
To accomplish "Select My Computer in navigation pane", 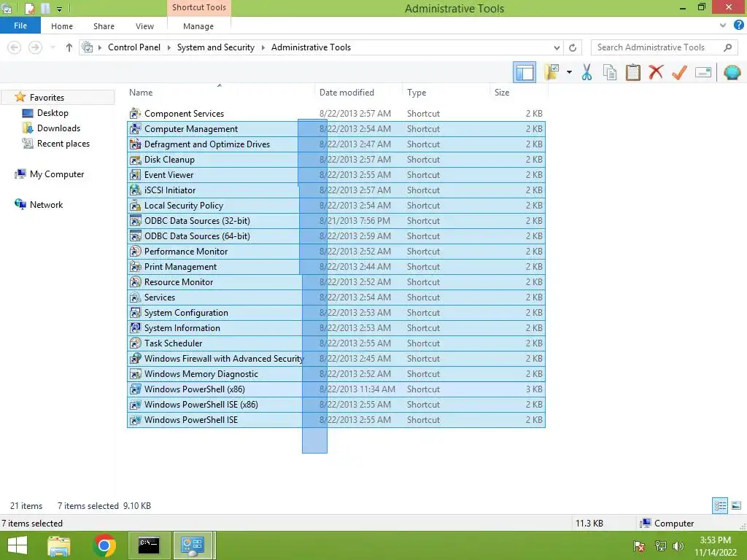I will click(57, 174).
